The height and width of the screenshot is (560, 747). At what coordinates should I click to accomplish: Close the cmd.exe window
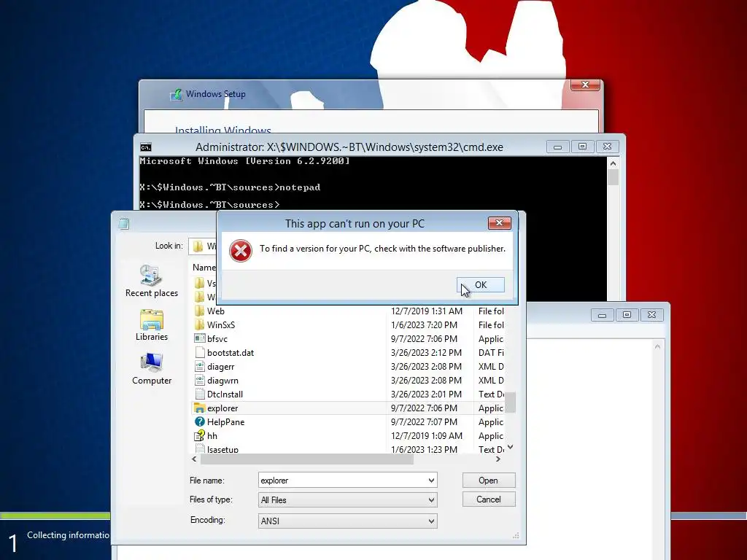(x=607, y=147)
